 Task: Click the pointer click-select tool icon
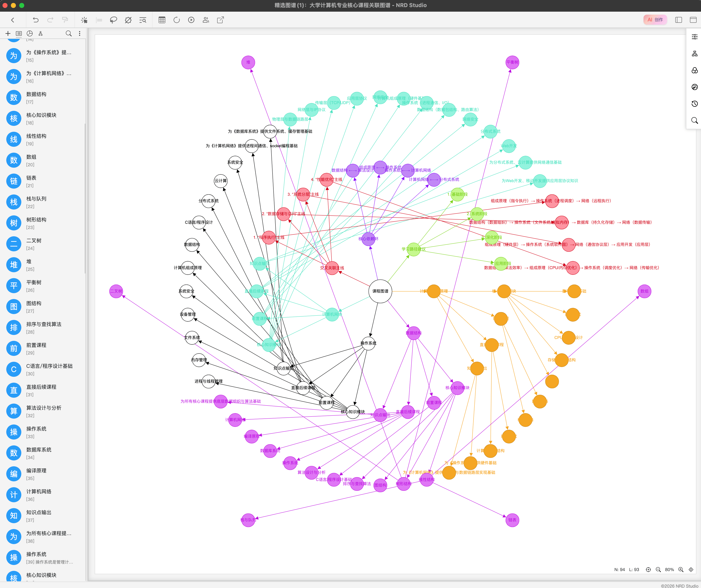[x=84, y=20]
